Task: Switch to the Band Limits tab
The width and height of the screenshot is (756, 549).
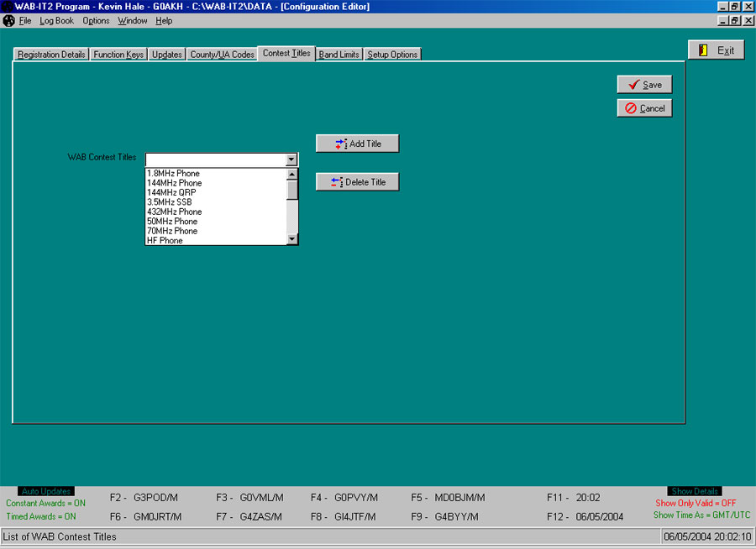Action: tap(339, 52)
